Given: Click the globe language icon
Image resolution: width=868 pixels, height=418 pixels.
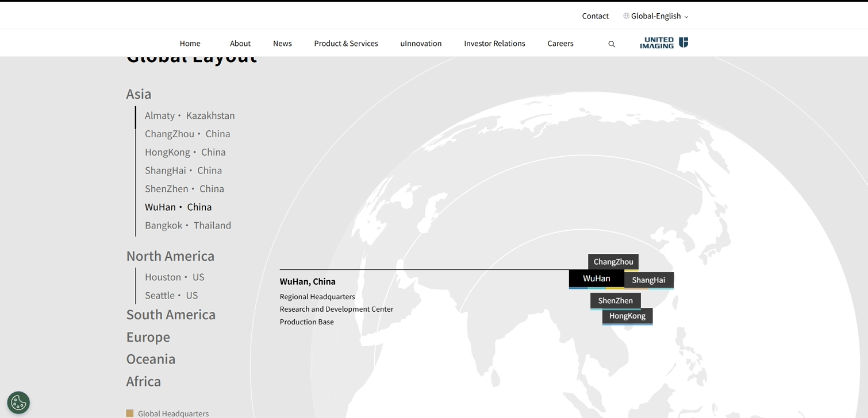Looking at the screenshot, I should [x=626, y=16].
